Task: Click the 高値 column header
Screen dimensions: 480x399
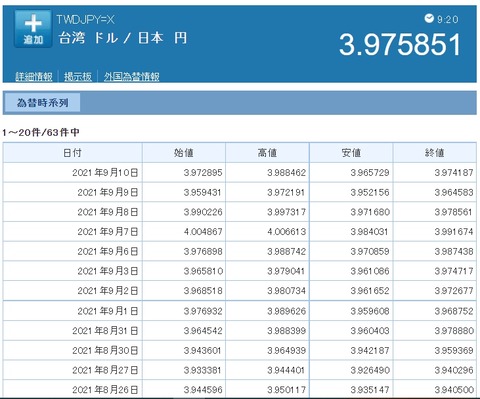Action: click(x=267, y=153)
